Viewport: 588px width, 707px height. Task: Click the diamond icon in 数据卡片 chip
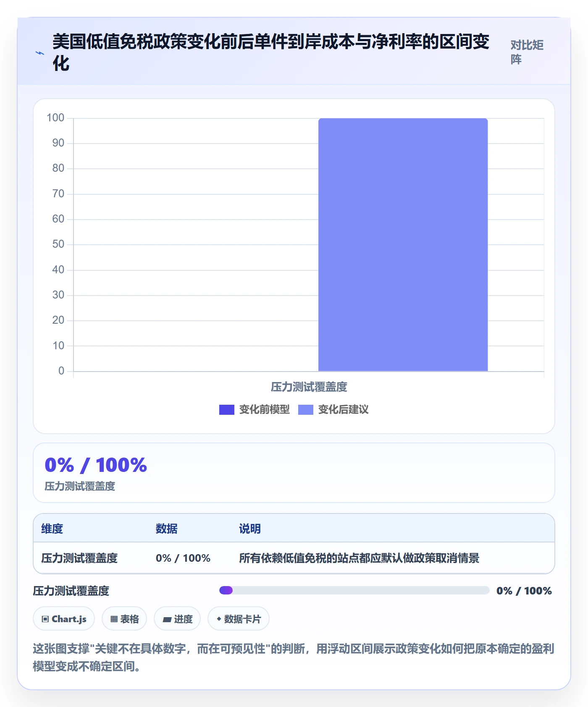click(219, 619)
